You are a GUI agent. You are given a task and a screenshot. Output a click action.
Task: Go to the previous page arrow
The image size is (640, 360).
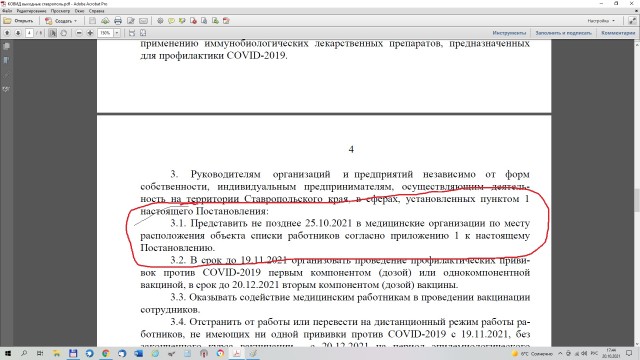(x=7, y=33)
